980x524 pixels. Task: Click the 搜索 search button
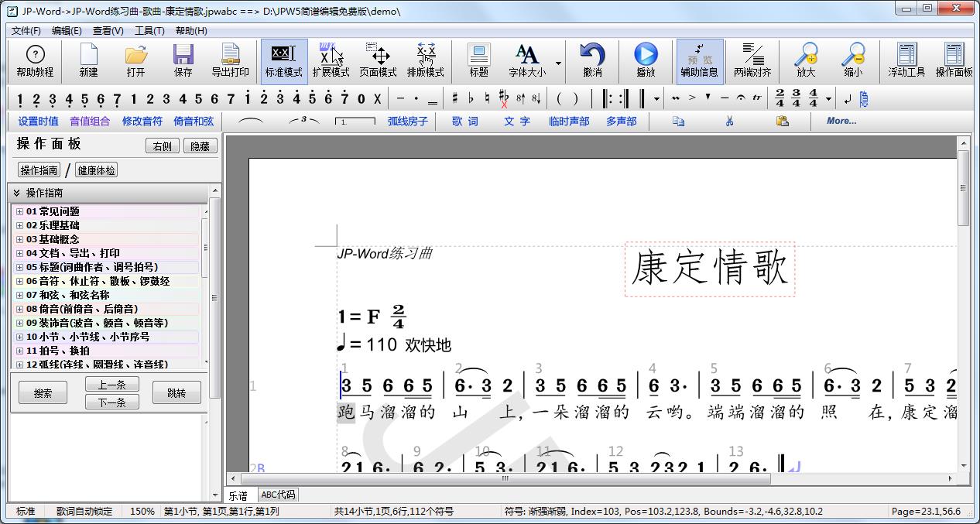[43, 392]
